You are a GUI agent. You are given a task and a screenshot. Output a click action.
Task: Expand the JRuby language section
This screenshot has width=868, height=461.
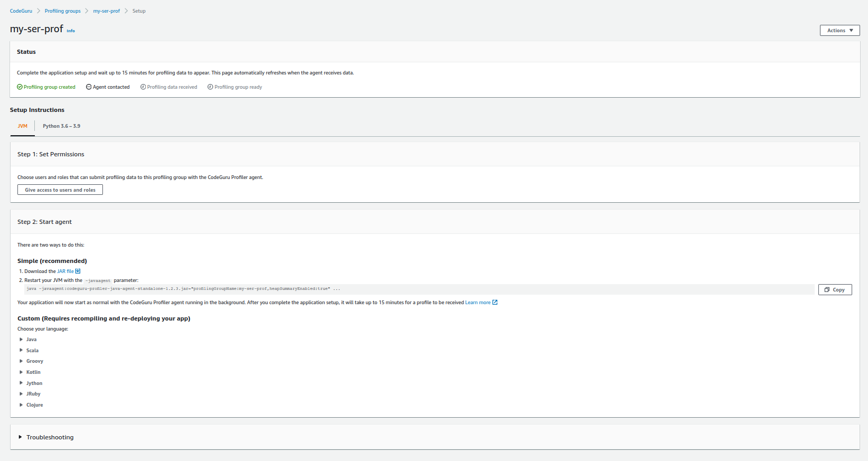coord(30,394)
